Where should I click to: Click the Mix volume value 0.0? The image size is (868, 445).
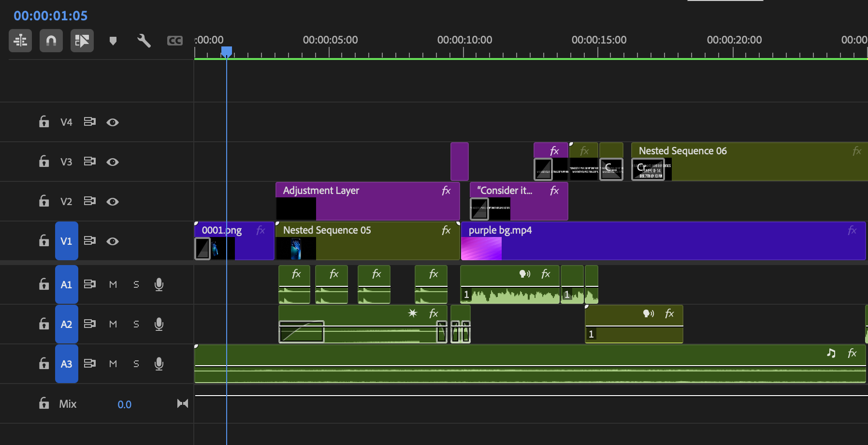124,404
